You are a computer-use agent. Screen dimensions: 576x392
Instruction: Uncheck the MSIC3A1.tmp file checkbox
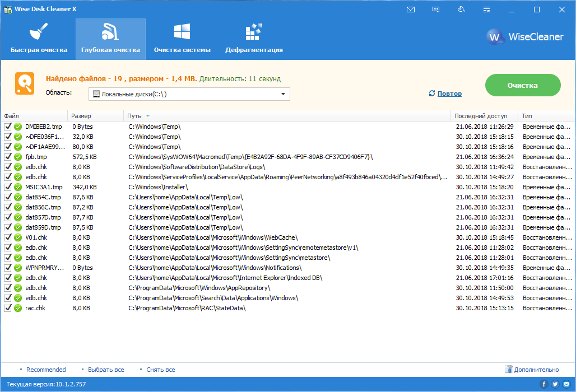(8, 187)
